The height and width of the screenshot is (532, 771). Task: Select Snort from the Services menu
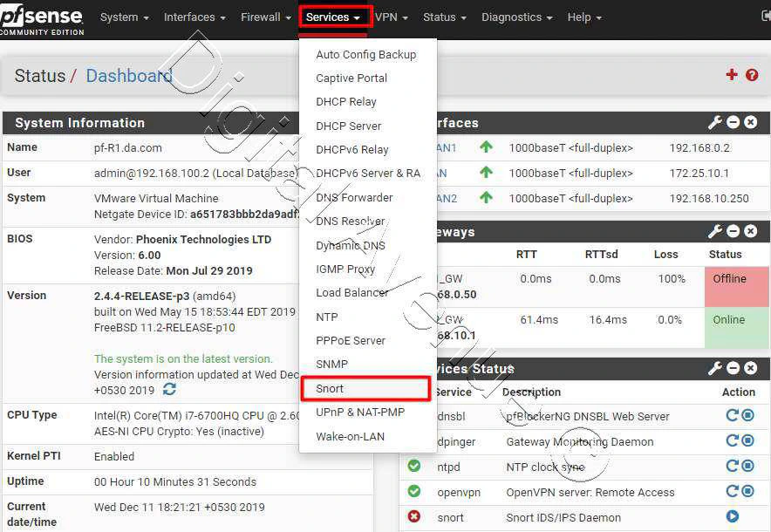click(x=367, y=388)
